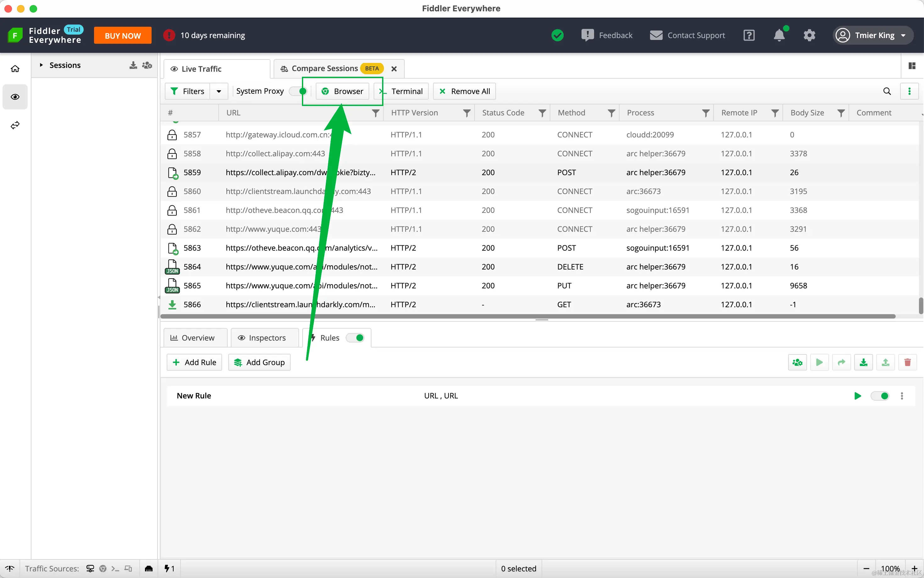This screenshot has height=578, width=924.
Task: Run the New Rule play button
Action: point(857,396)
